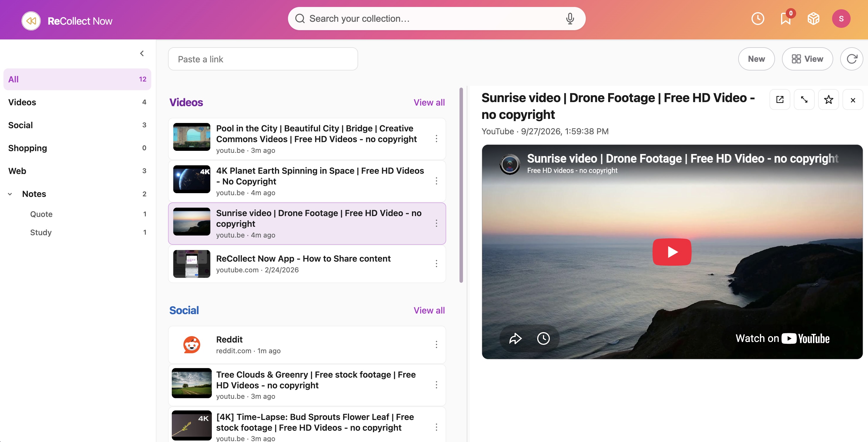Open the user avatar labeled S
Viewport: 868px width, 442px height.
click(x=841, y=19)
